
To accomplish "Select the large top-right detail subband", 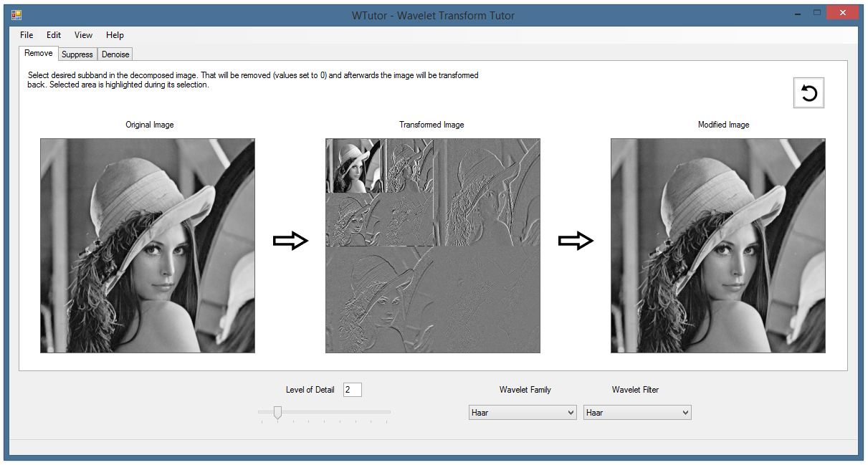I will 487,193.
